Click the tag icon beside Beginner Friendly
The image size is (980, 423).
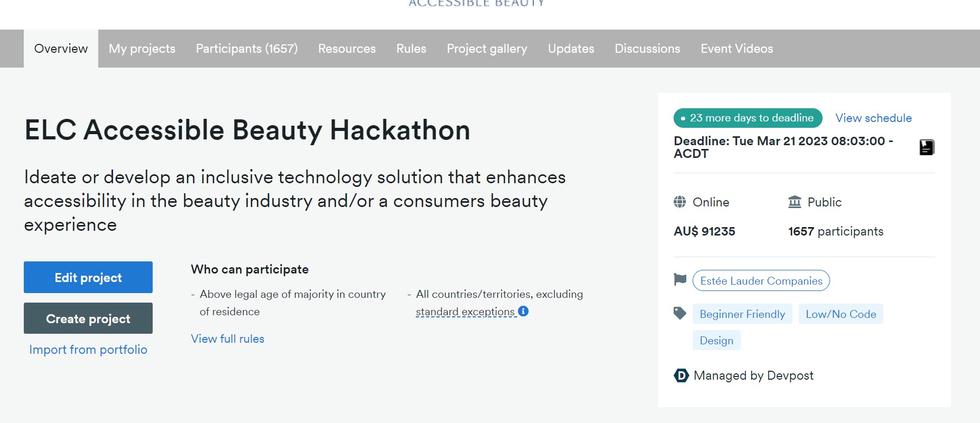click(680, 313)
